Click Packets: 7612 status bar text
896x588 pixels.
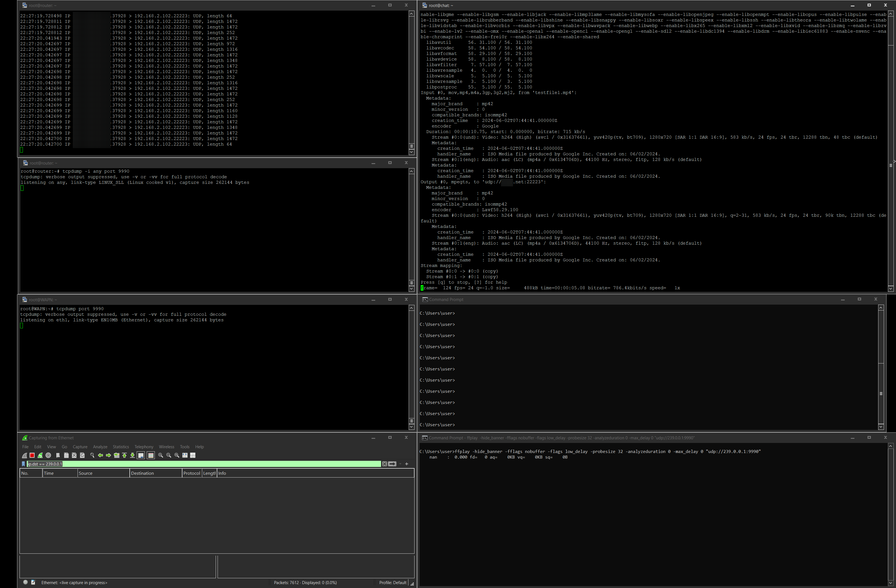286,582
